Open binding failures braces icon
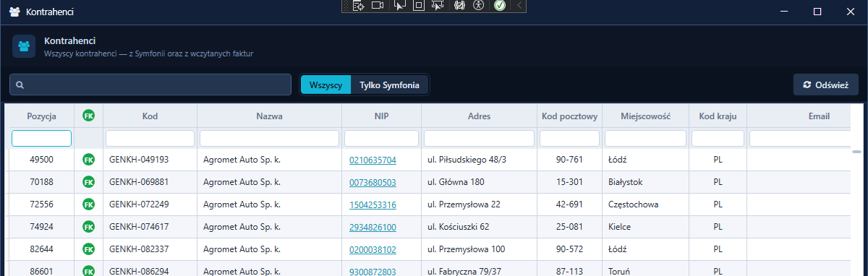The image size is (868, 276). click(459, 6)
